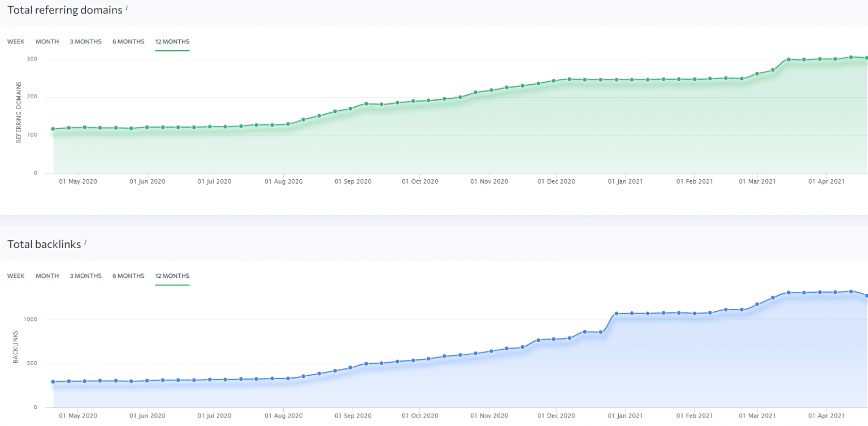Click 01 Apr 2021 label on referring domains axis

click(826, 182)
